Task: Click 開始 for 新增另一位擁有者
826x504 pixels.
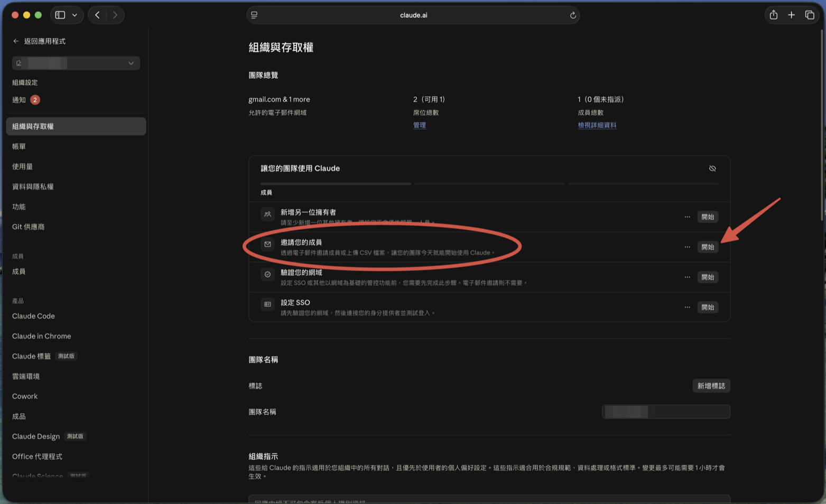Action: pyautogui.click(x=708, y=217)
